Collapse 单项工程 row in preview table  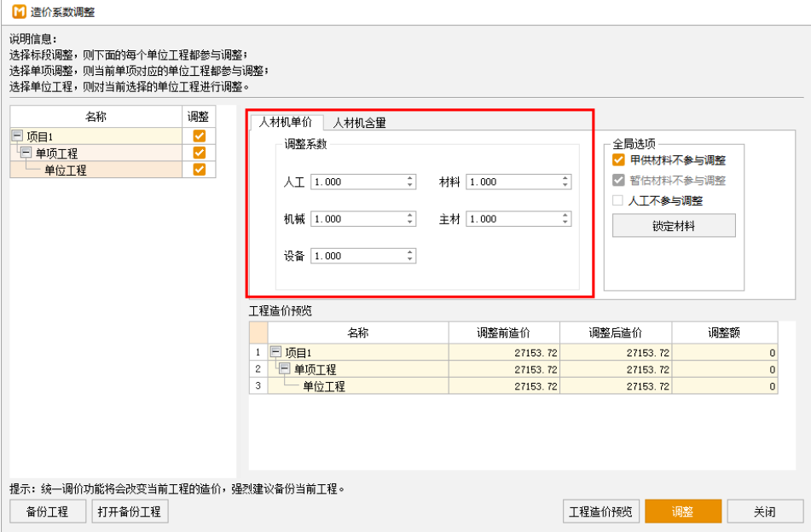(285, 369)
